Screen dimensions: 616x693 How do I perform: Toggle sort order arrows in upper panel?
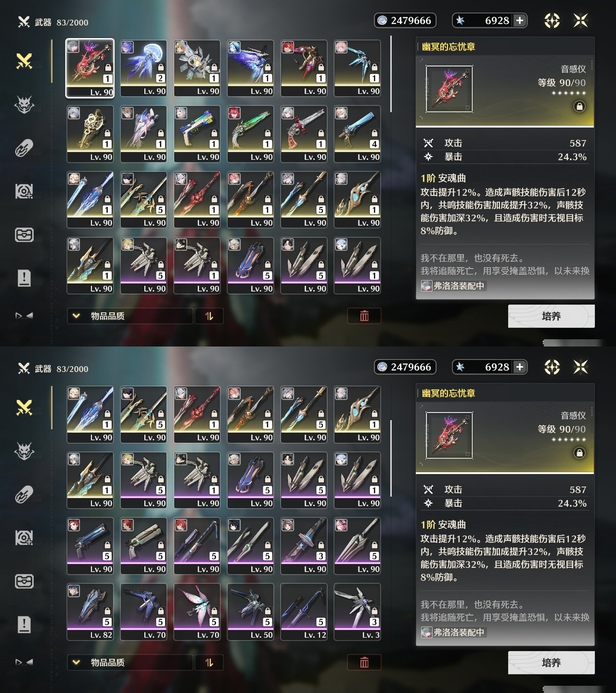pos(209,316)
